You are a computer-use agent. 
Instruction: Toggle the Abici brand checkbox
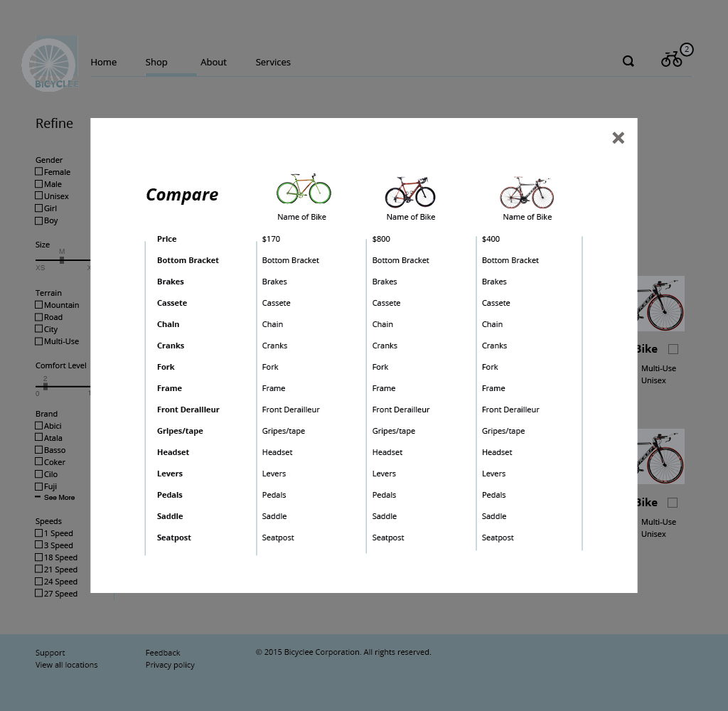[39, 425]
